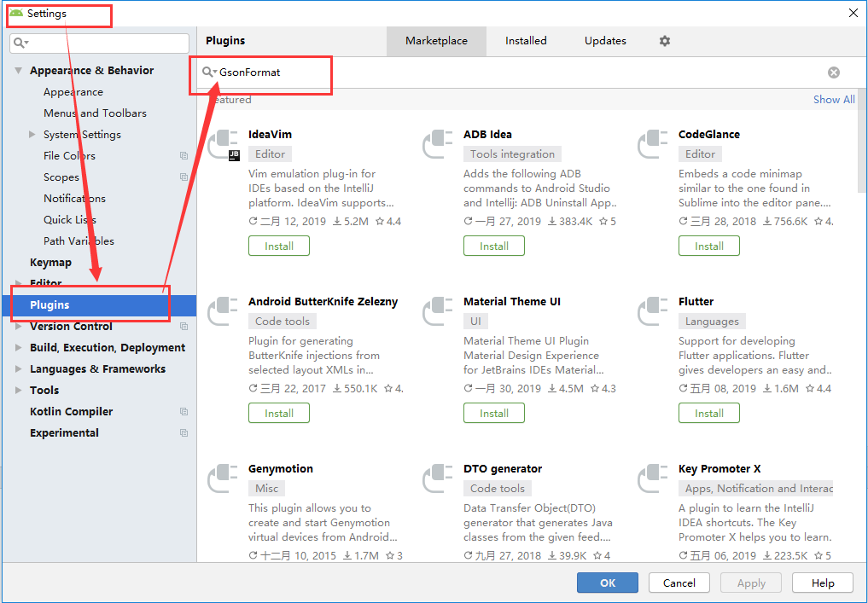Install Android ButterKnife Zelezny plugin

point(279,414)
